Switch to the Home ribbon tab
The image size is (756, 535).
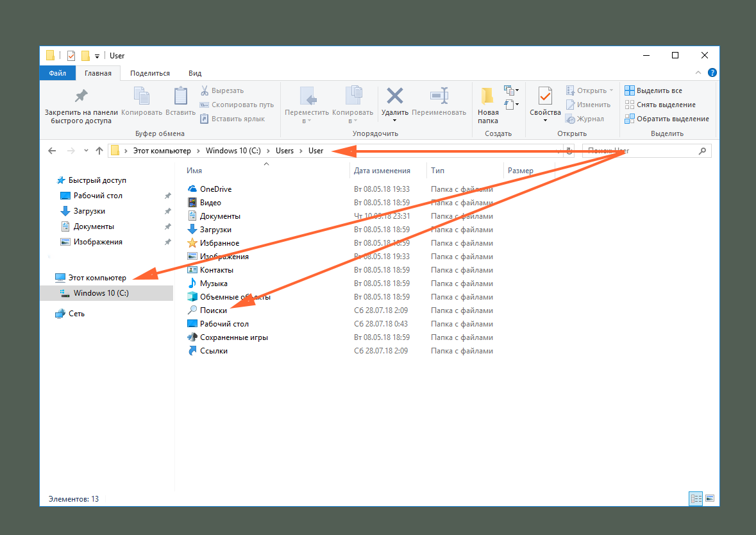click(x=98, y=73)
